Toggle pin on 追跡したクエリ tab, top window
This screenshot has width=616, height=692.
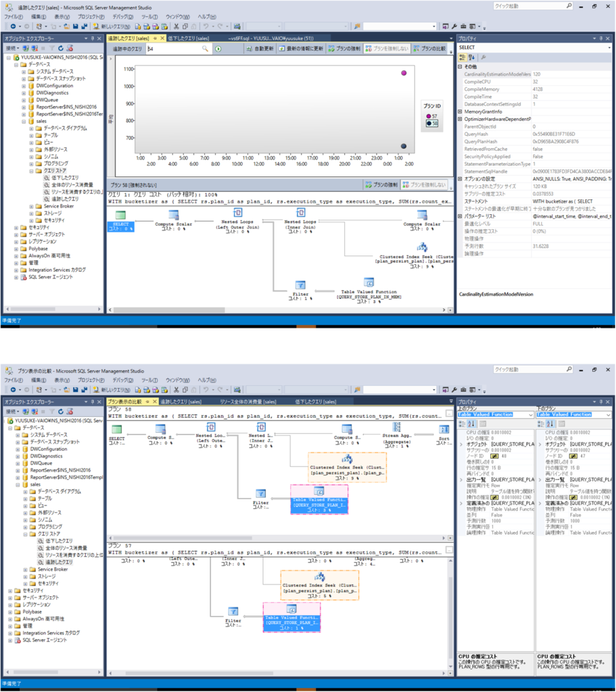pos(155,39)
